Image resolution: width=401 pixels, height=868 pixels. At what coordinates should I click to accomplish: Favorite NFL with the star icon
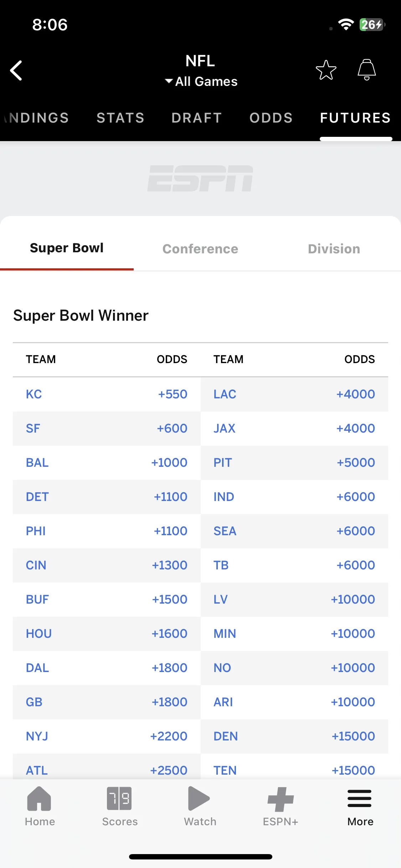[x=326, y=70]
